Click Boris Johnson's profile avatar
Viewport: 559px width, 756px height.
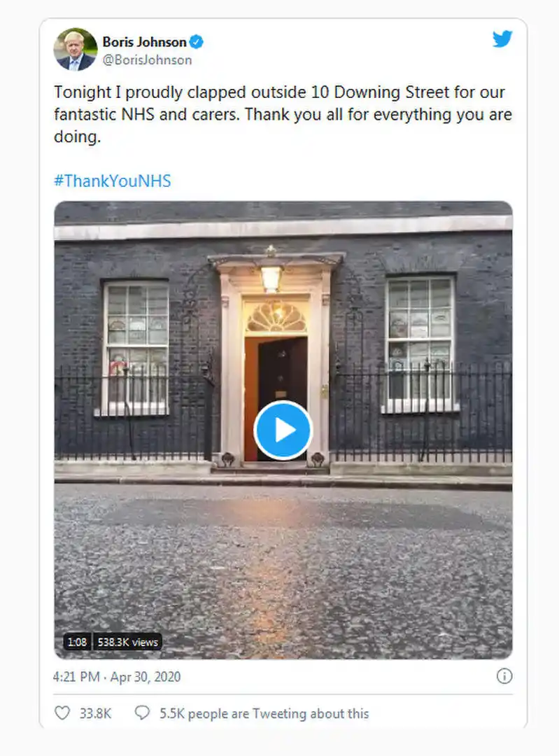[x=76, y=50]
